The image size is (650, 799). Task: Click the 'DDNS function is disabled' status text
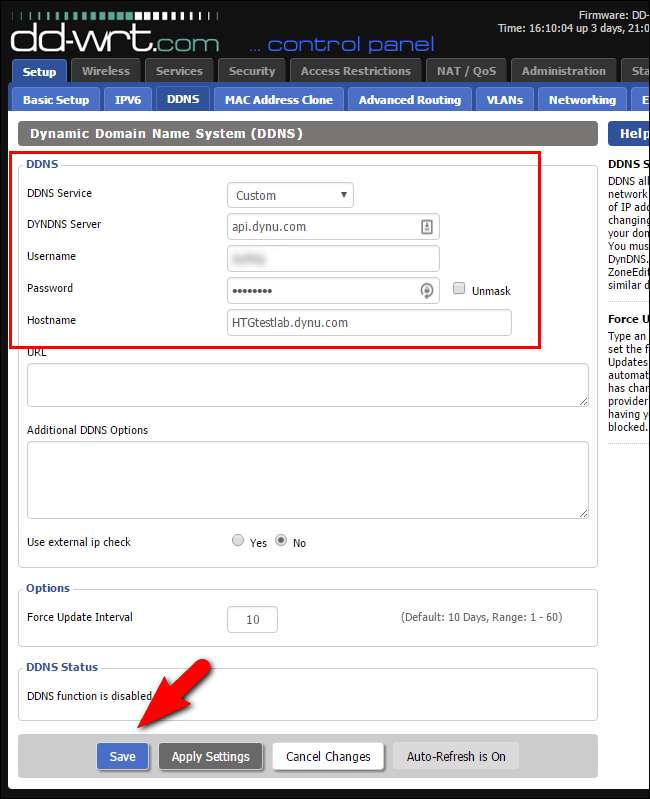click(89, 696)
